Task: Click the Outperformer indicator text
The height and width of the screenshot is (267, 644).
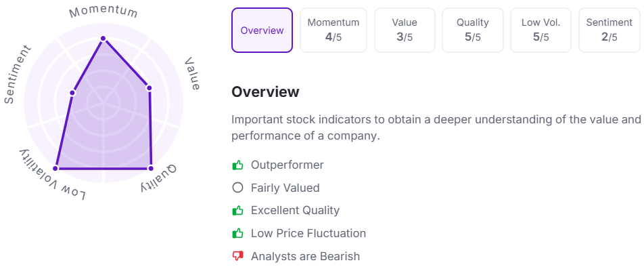Action: click(287, 165)
